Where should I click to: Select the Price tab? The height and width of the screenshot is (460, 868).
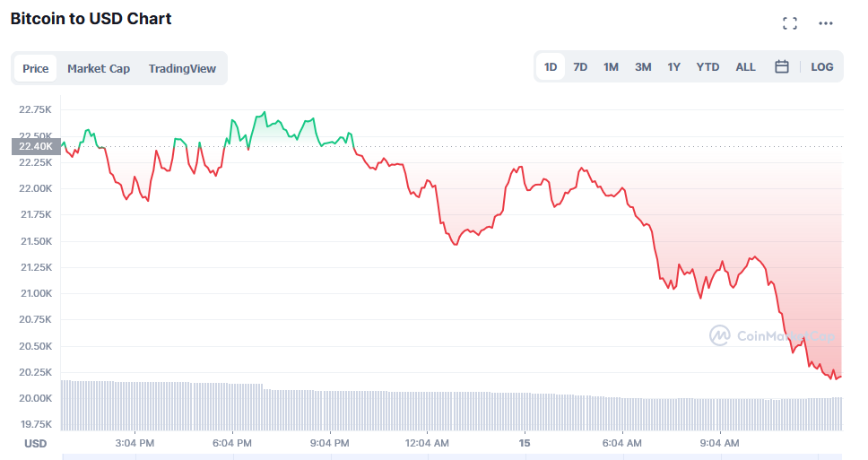(x=36, y=68)
